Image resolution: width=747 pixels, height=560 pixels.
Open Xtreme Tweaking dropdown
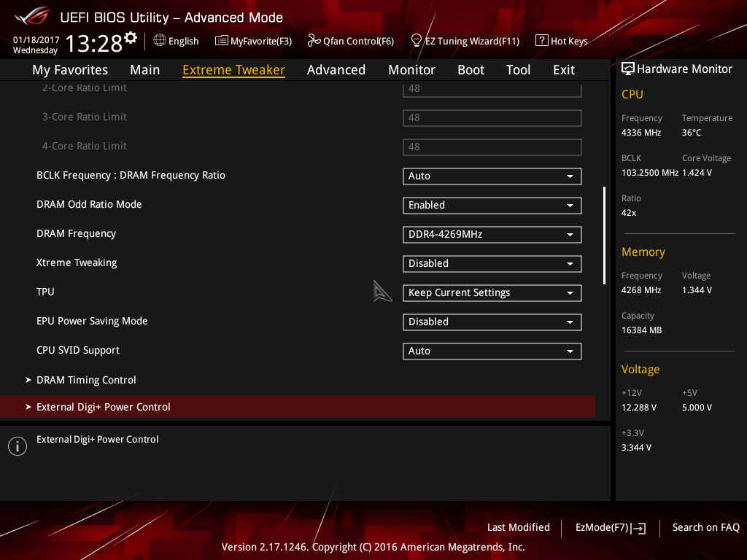coord(492,264)
